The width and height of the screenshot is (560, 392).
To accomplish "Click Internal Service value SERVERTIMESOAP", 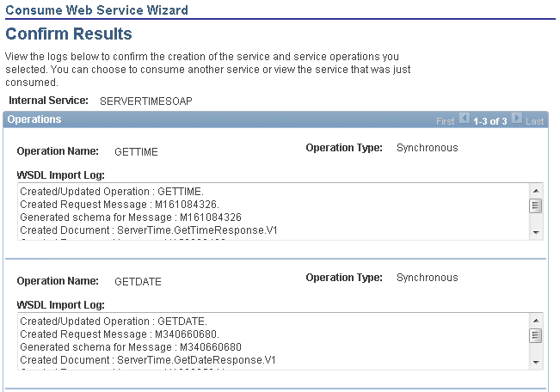I will [x=145, y=101].
